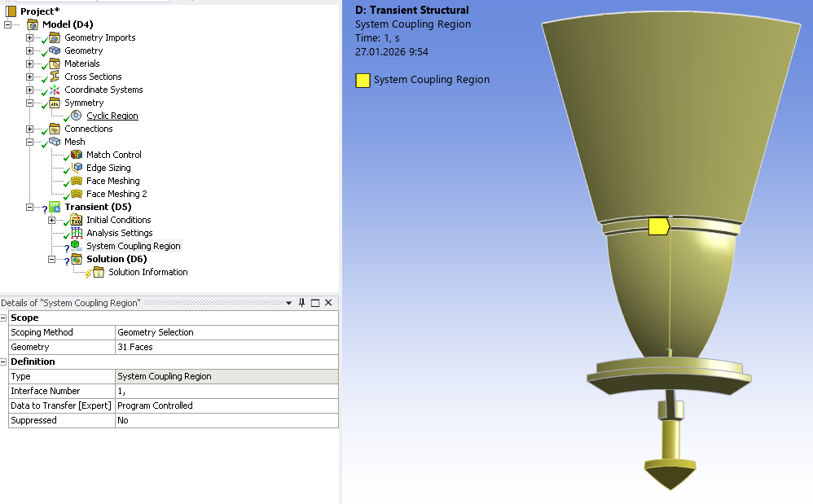Viewport: 813px width, 504px height.
Task: Click the Coordinate Systems triad icon
Action: (x=55, y=90)
